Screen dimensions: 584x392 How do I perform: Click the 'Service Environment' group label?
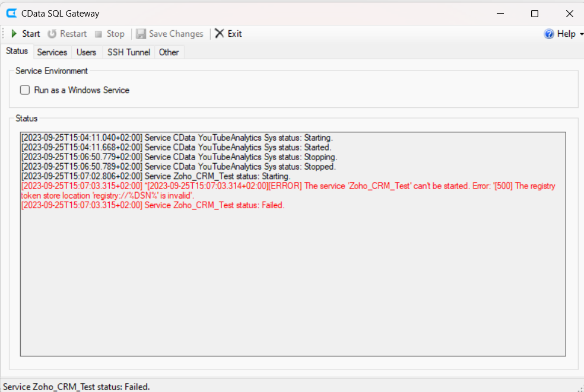click(x=52, y=71)
